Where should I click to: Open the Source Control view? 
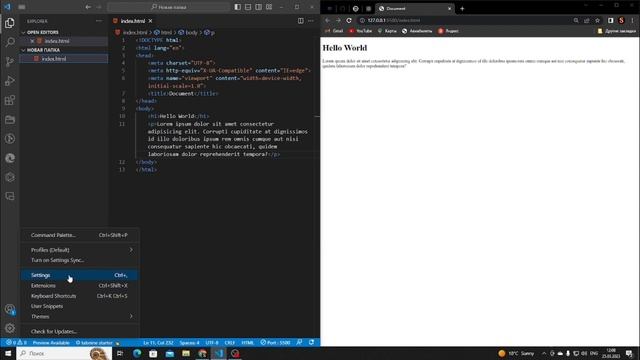(x=10, y=61)
